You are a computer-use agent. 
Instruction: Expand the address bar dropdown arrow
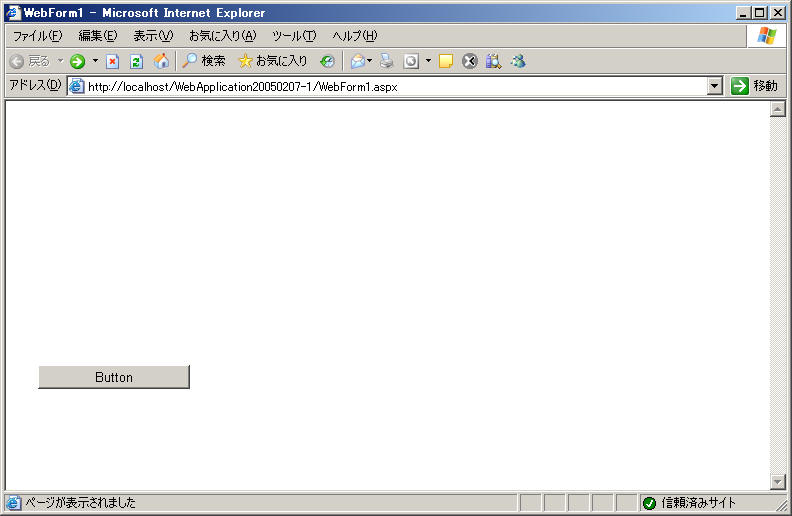[714, 86]
